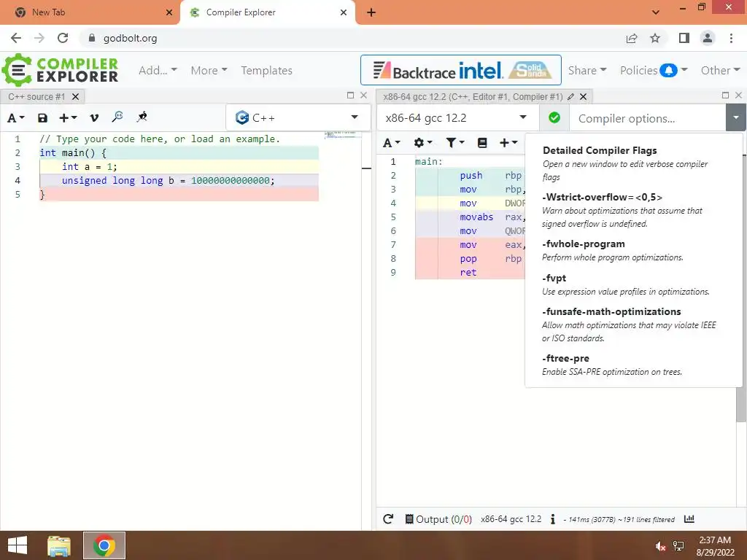Open the x86-64 gcc 12.2 compiler selector
Screen dimensions: 747x560
tap(457, 117)
